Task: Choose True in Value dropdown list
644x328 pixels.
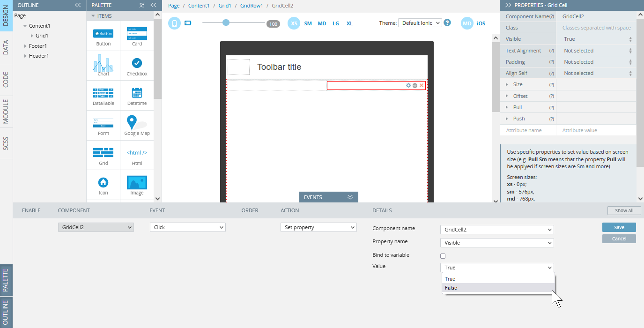Action: pos(498,279)
